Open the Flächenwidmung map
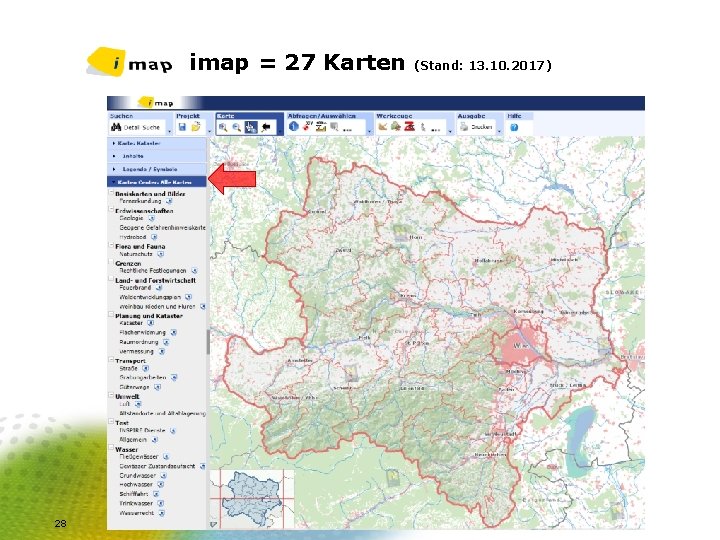The width and height of the screenshot is (720, 540). [x=142, y=332]
